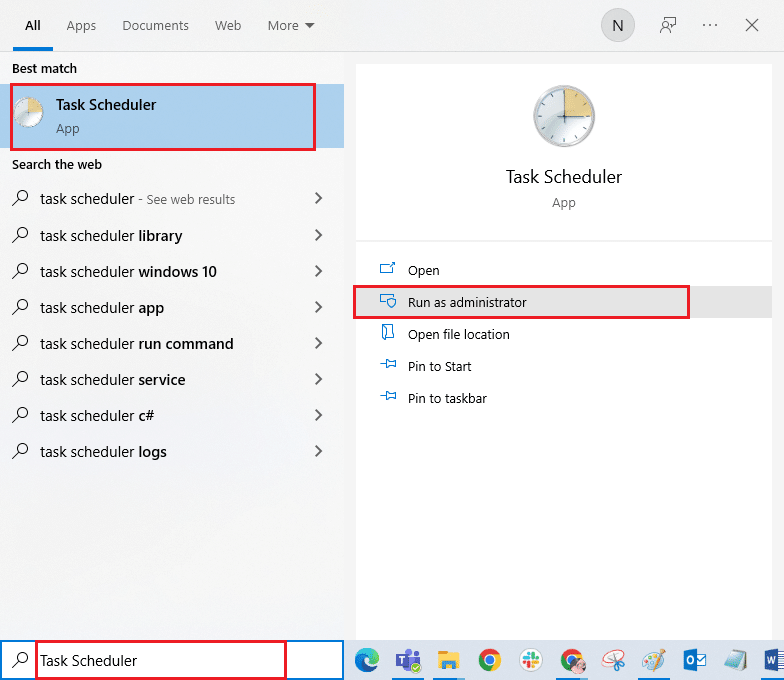Select suggestion 'task scheduler - See web results'
784x680 pixels.
[172, 198]
